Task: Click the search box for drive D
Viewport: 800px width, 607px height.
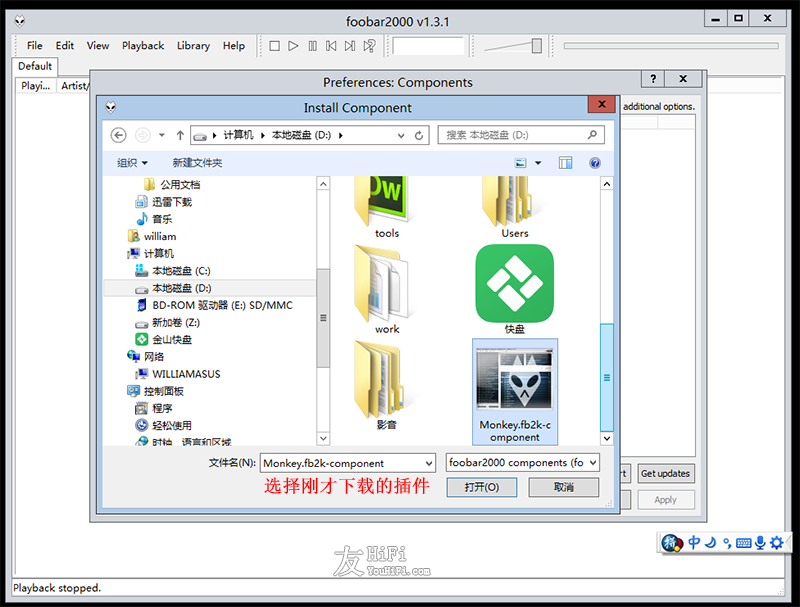Action: click(521, 135)
